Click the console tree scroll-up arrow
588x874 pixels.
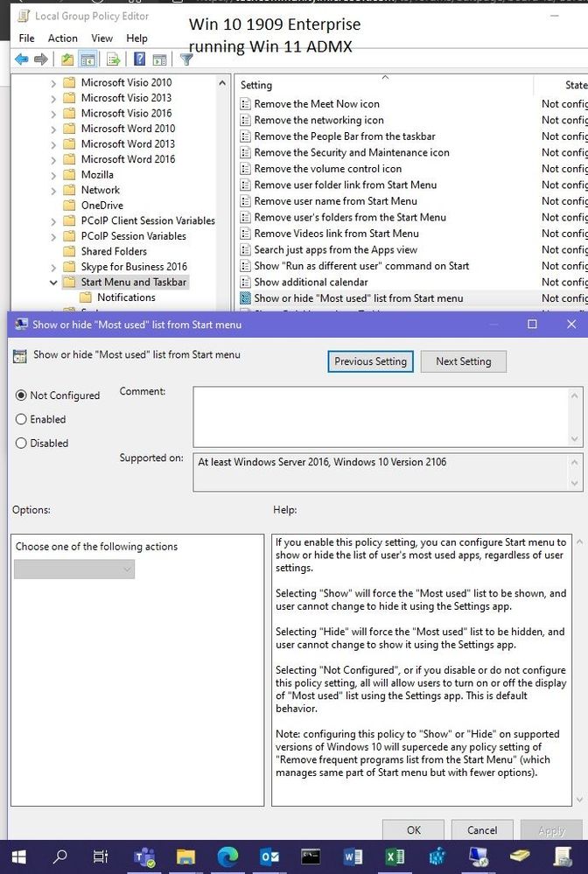click(x=222, y=83)
